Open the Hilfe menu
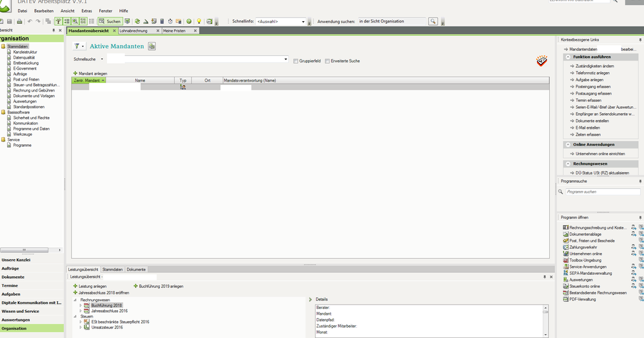The height and width of the screenshot is (338, 644). point(124,11)
